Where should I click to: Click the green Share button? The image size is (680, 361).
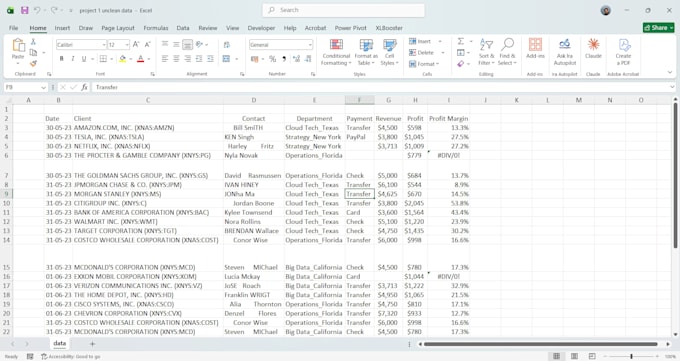click(658, 27)
